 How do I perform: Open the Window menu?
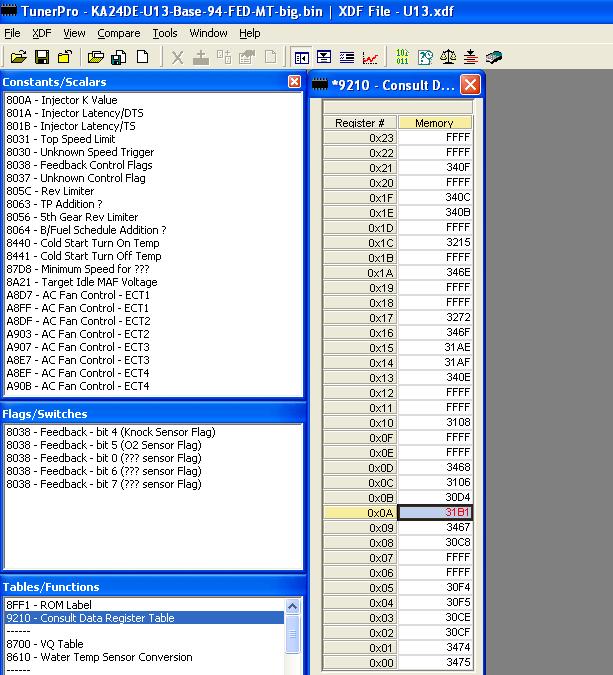point(208,33)
